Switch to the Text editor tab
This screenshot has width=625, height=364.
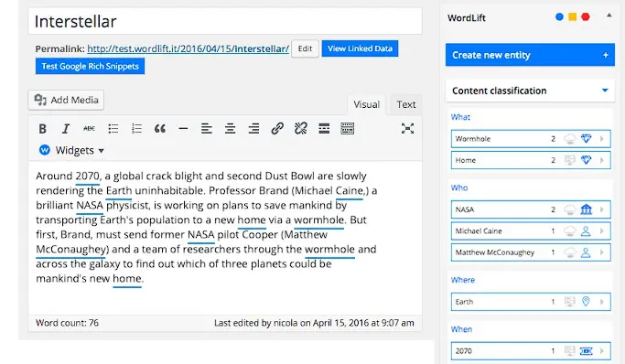coord(405,105)
